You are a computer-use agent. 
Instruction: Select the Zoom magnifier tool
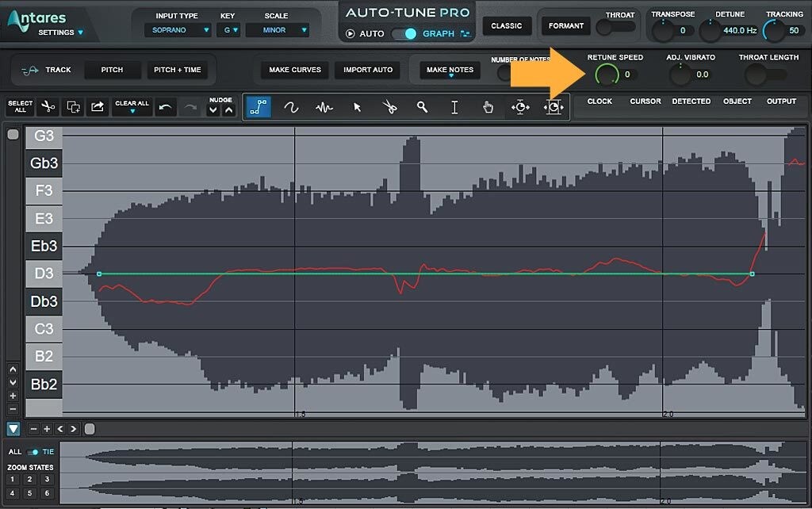pos(422,107)
